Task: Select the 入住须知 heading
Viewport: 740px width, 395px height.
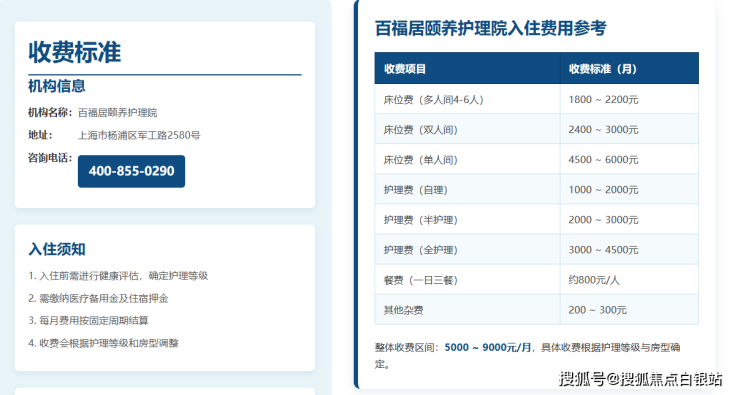Action: pos(57,249)
